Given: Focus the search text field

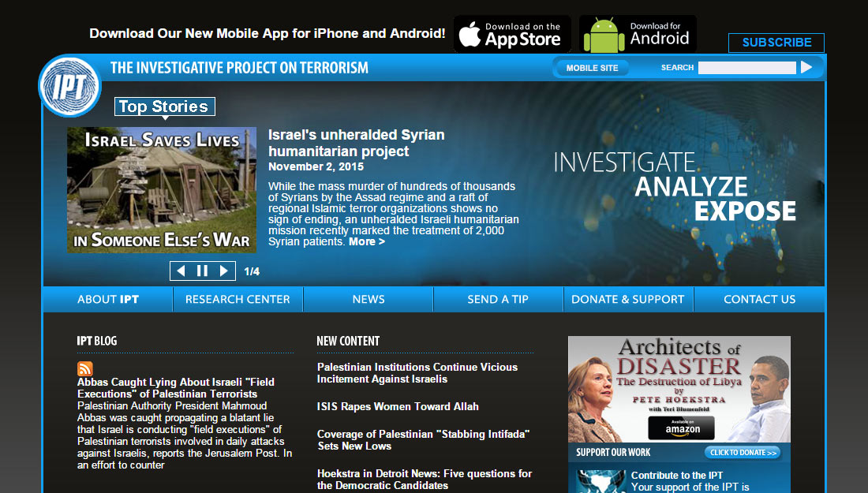Looking at the screenshot, I should pos(746,68).
